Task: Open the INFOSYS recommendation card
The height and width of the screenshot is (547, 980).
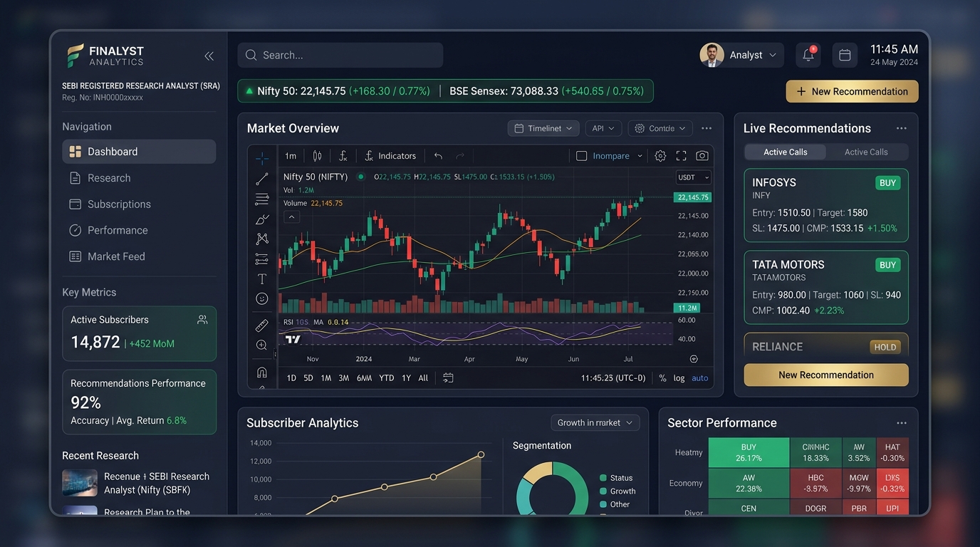Action: tap(826, 205)
